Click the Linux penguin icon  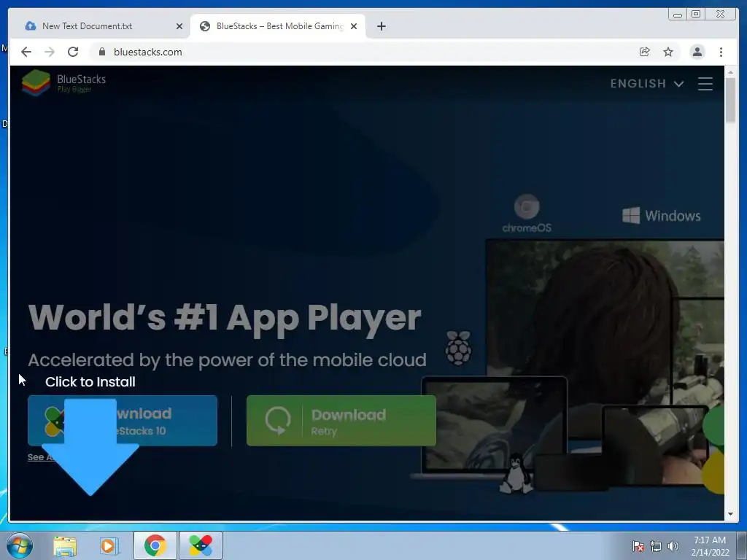click(x=516, y=473)
